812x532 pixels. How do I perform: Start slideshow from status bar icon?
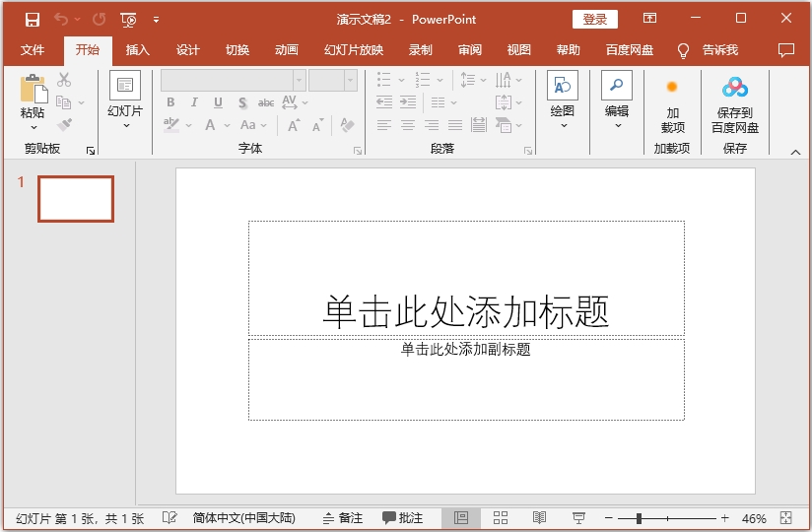point(578,518)
